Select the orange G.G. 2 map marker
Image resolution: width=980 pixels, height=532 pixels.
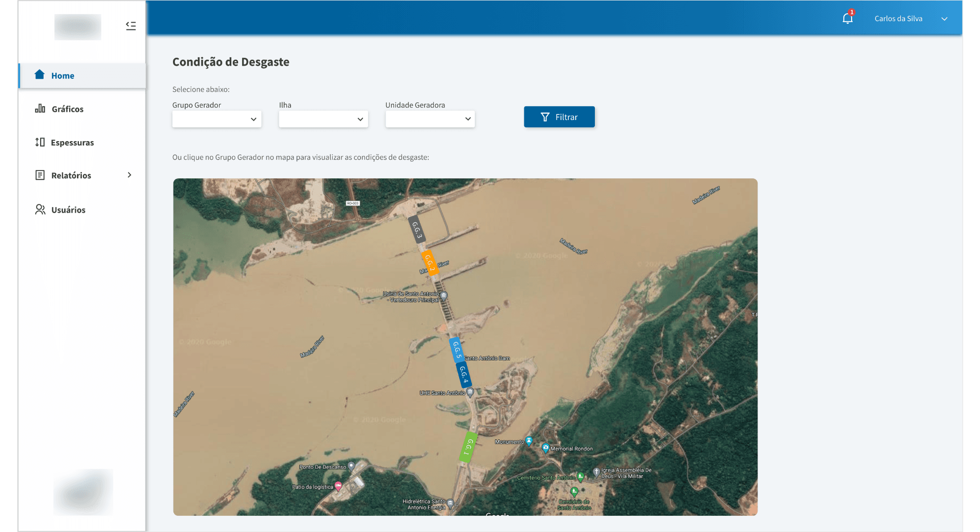[x=430, y=263]
